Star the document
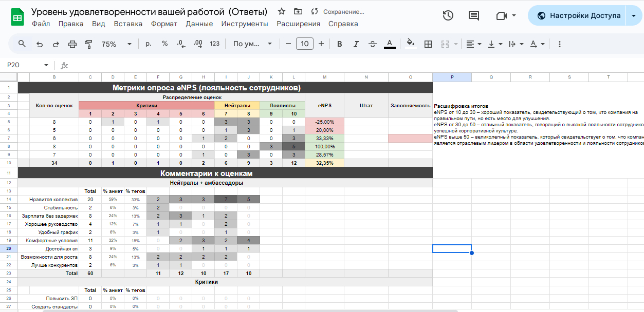 tap(282, 11)
